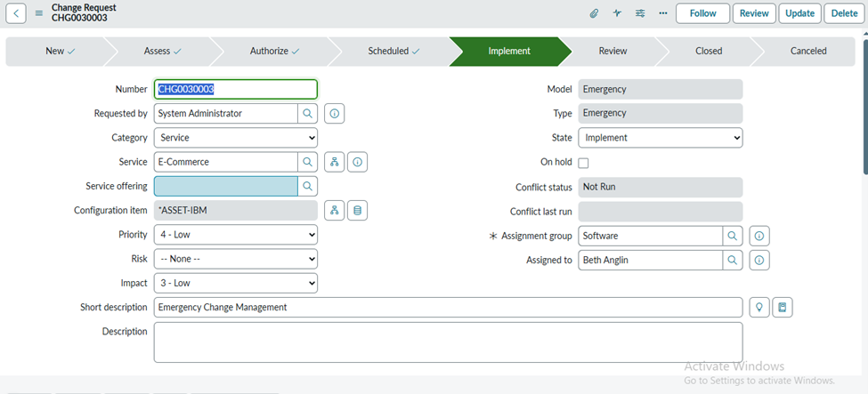
Task: Preview the Beth Anglin record info
Action: (x=759, y=260)
